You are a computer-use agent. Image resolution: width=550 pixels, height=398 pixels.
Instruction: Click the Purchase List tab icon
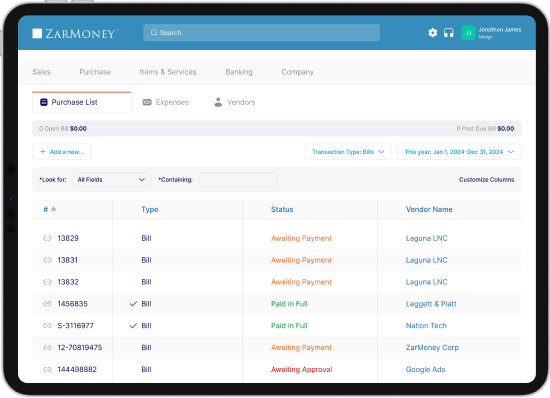point(43,102)
